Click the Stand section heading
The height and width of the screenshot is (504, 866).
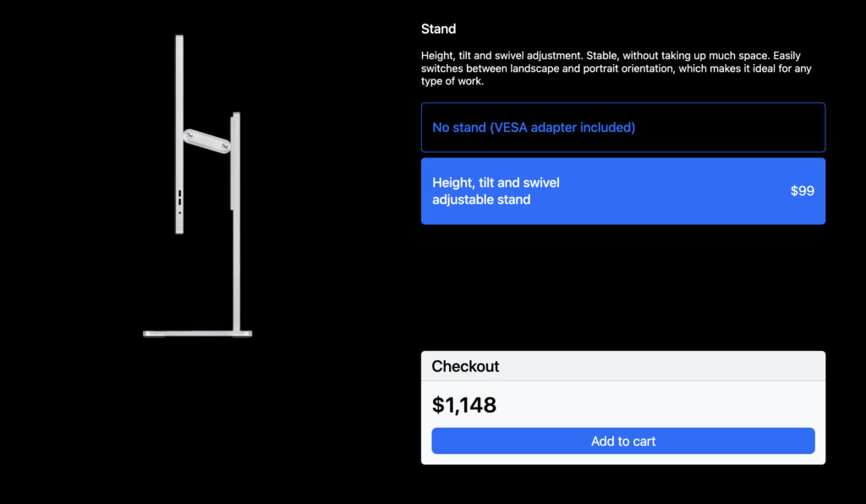tap(438, 29)
